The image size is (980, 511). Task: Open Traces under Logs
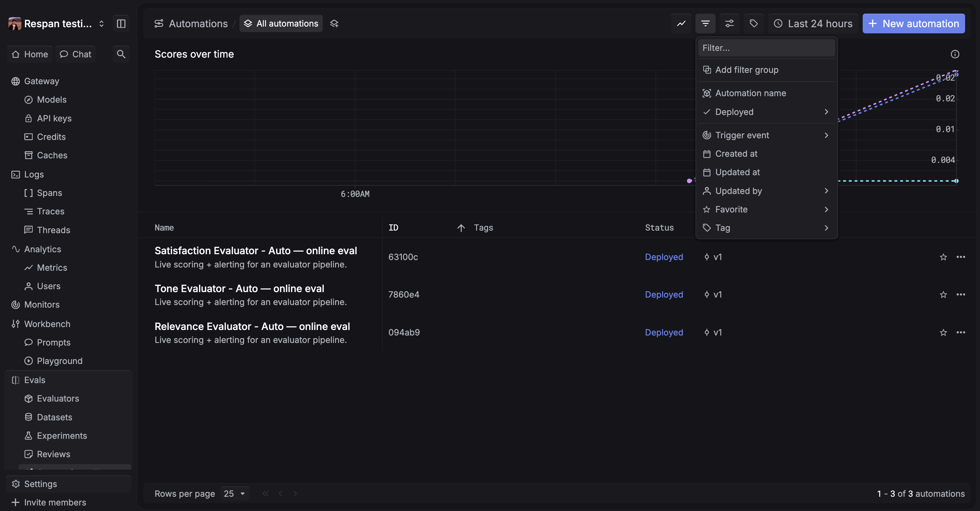pyautogui.click(x=50, y=211)
